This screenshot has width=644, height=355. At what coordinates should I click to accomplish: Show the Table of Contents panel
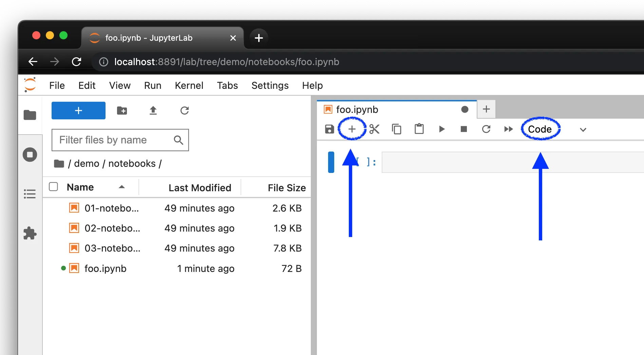[x=30, y=194]
